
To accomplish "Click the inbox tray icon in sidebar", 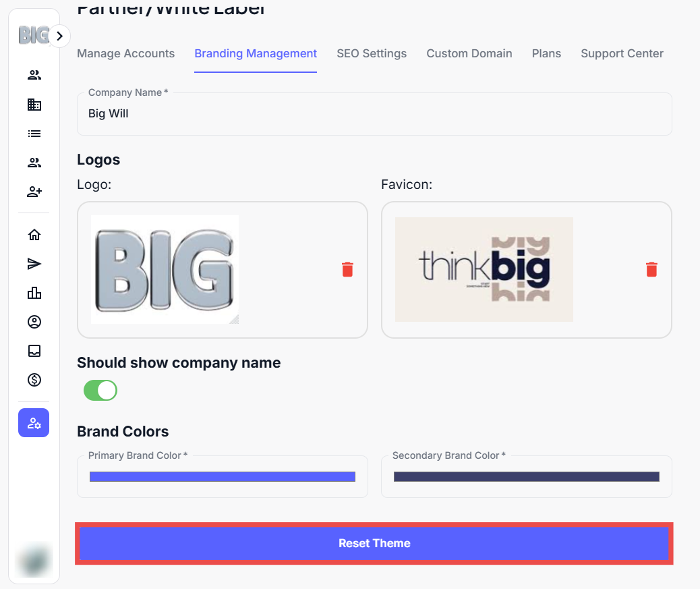I will pos(34,351).
